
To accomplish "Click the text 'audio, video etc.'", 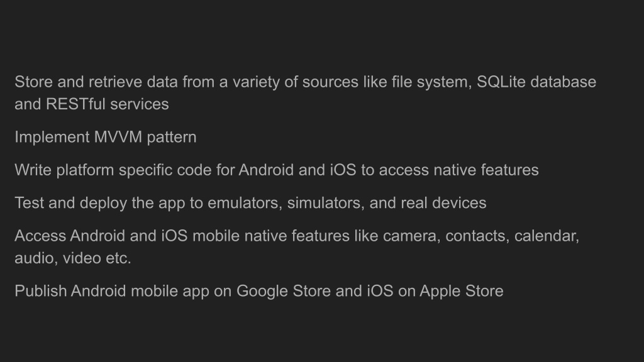I will pyautogui.click(x=73, y=258).
